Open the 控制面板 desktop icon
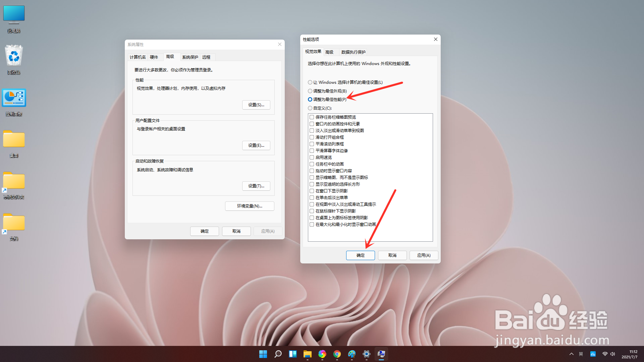 coord(14,102)
